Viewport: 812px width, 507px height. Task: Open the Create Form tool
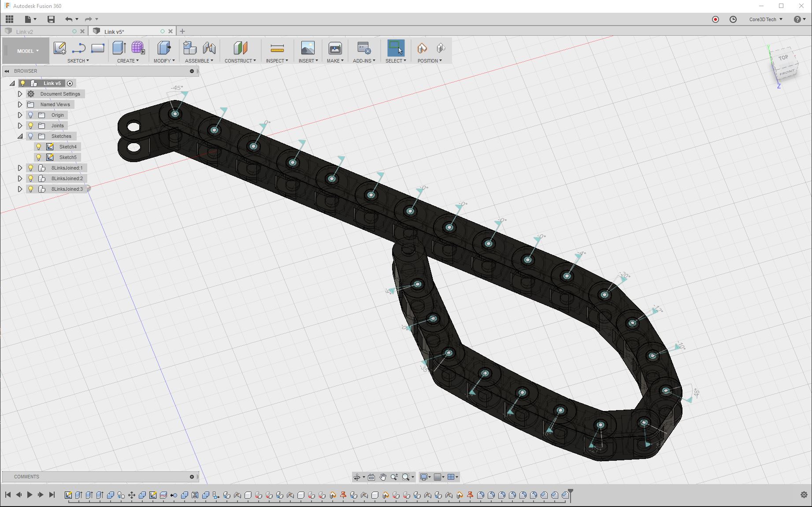pos(138,48)
